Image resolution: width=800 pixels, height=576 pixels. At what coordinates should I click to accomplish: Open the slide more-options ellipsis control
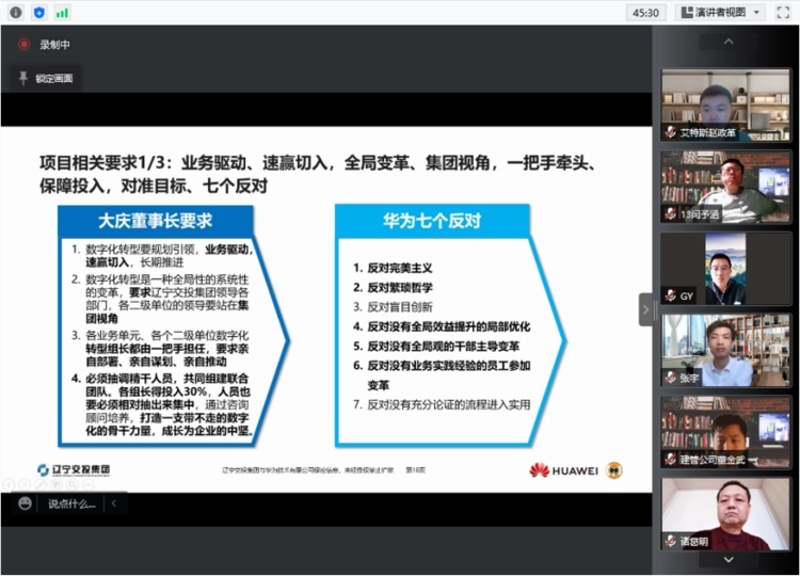89,484
